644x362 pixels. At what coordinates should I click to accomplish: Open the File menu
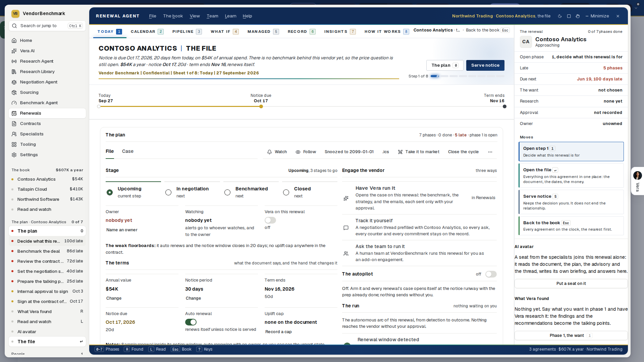coord(153,16)
